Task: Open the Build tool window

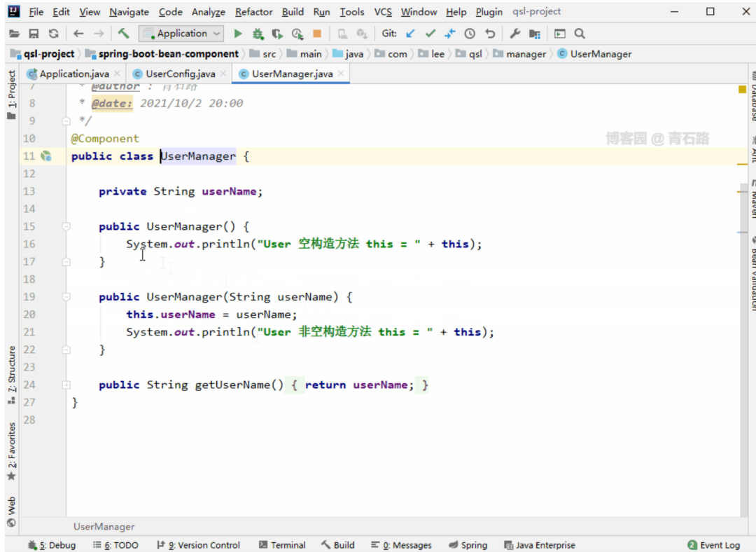Action: coord(337,545)
